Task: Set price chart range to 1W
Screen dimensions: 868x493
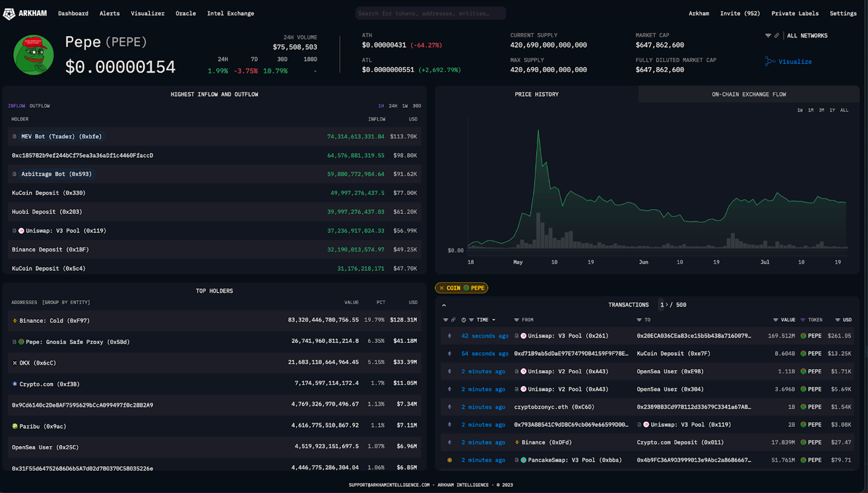Action: click(800, 110)
